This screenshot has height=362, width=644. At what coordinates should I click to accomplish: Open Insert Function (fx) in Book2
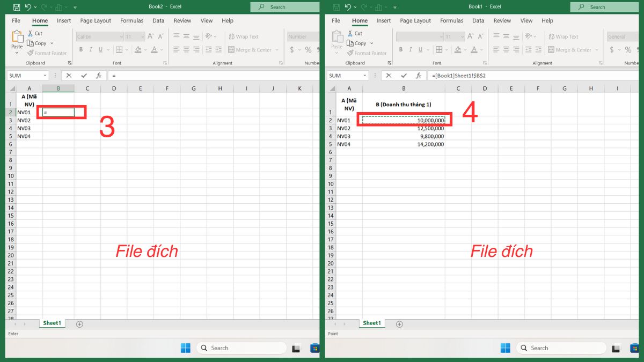[x=98, y=76]
